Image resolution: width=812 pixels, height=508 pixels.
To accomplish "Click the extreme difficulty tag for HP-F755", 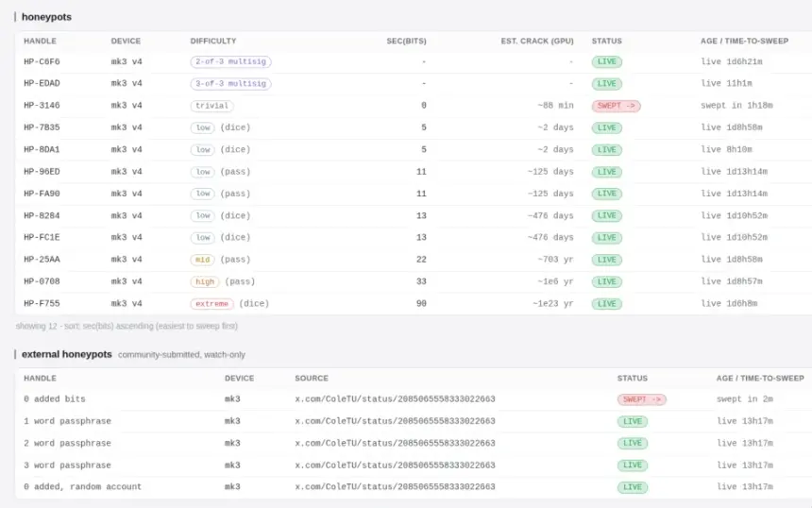I will click(x=211, y=303).
